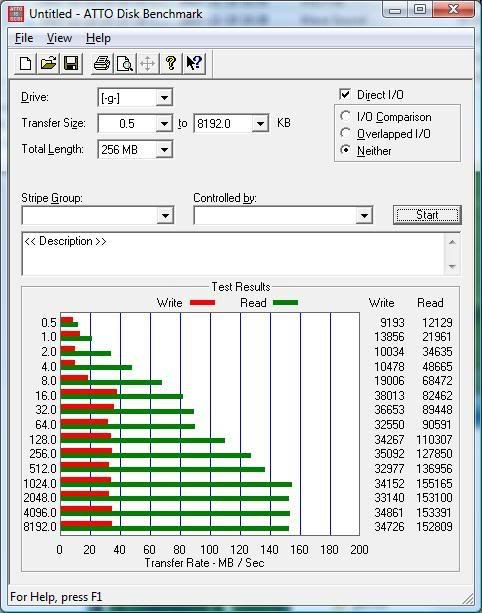
Task: Open the View menu
Action: tap(59, 38)
